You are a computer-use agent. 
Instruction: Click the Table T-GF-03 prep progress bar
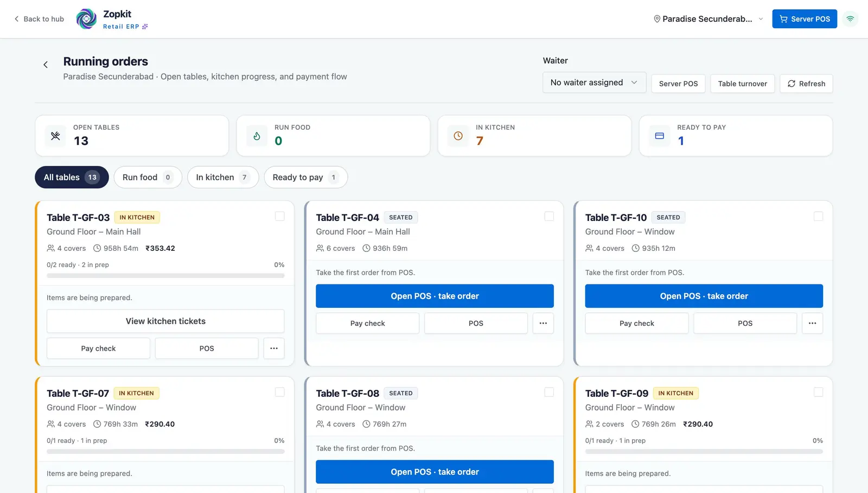pyautogui.click(x=165, y=276)
